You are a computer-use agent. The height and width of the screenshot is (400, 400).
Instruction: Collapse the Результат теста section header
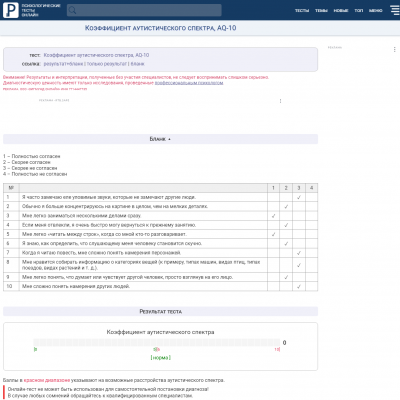pos(160,311)
